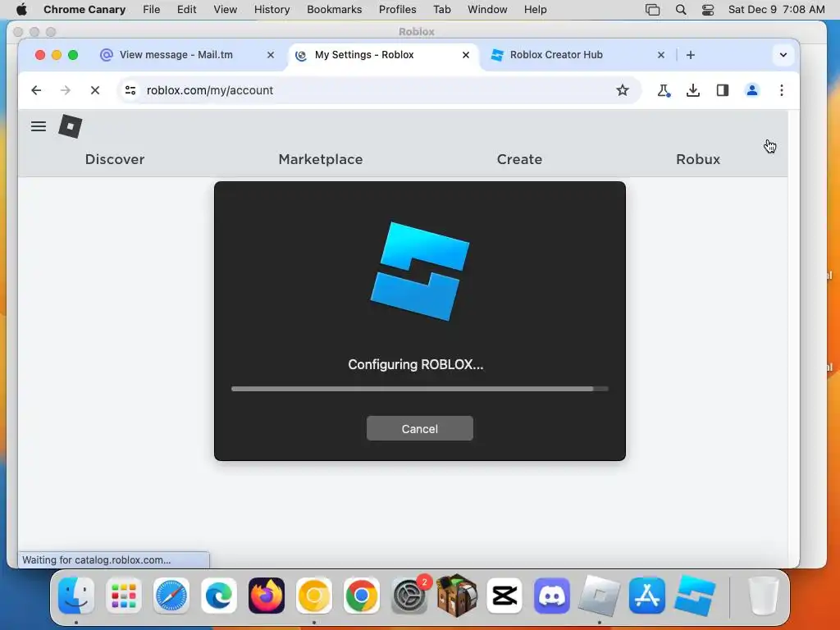Launch Microsoft Edge from the Dock
Image resolution: width=840 pixels, height=630 pixels.
coord(219,596)
